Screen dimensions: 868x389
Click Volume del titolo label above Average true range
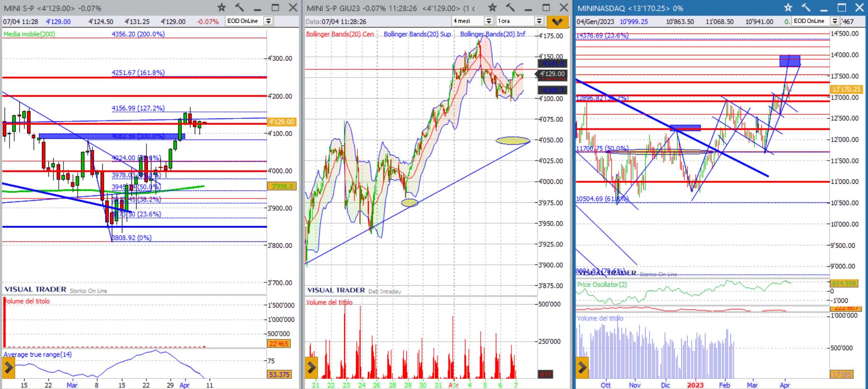(x=27, y=301)
